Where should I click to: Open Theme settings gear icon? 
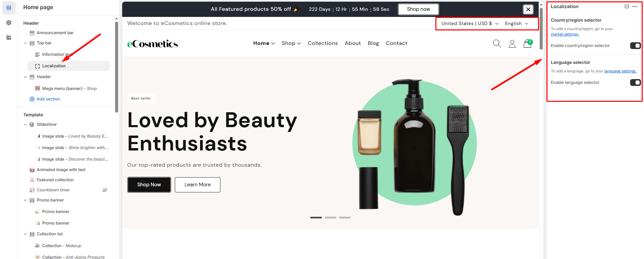(9, 23)
